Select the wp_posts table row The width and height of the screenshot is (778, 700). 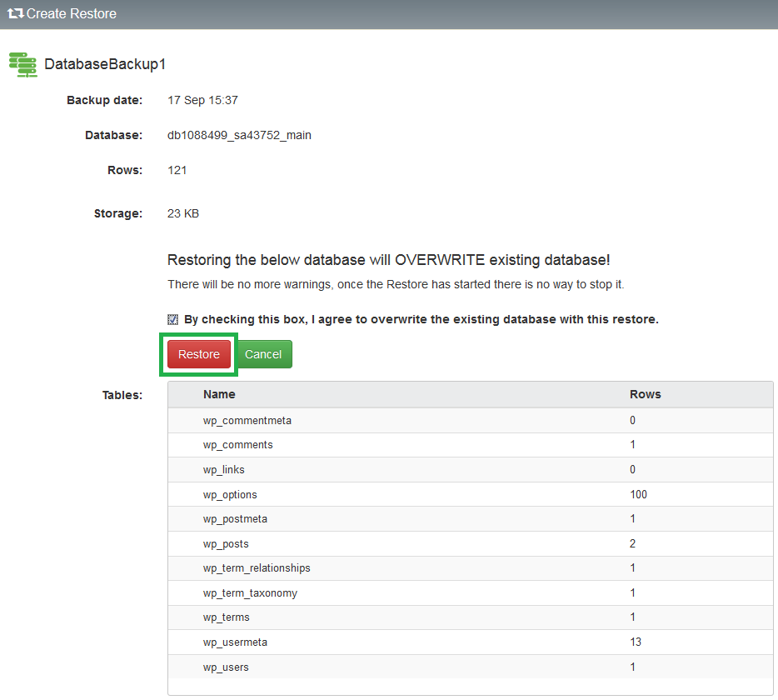(x=471, y=543)
